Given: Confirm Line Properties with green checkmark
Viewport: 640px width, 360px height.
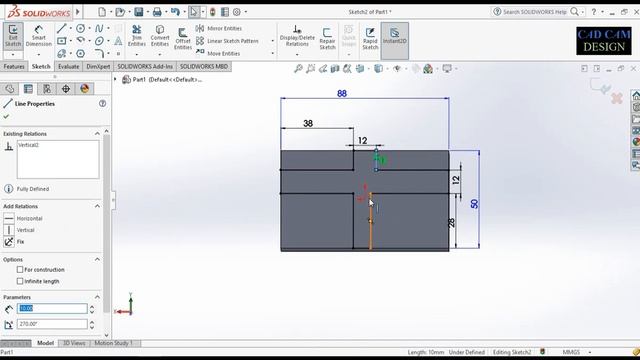Looking at the screenshot, I should [x=6, y=117].
